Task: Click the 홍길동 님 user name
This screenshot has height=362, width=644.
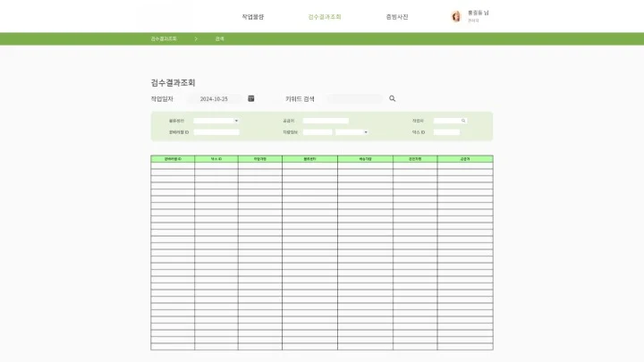Action: click(478, 13)
